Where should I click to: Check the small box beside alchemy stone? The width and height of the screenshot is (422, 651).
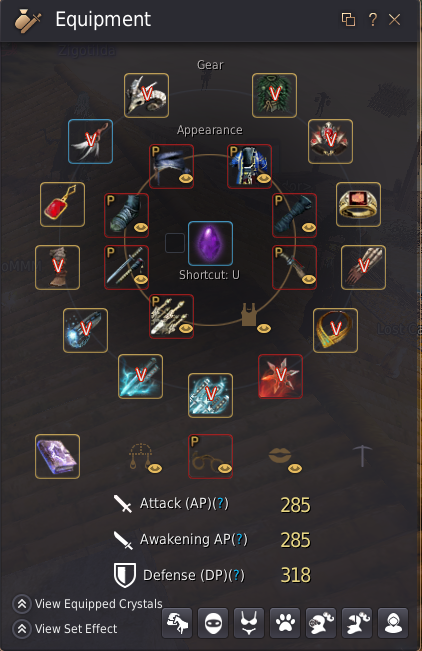click(x=175, y=243)
